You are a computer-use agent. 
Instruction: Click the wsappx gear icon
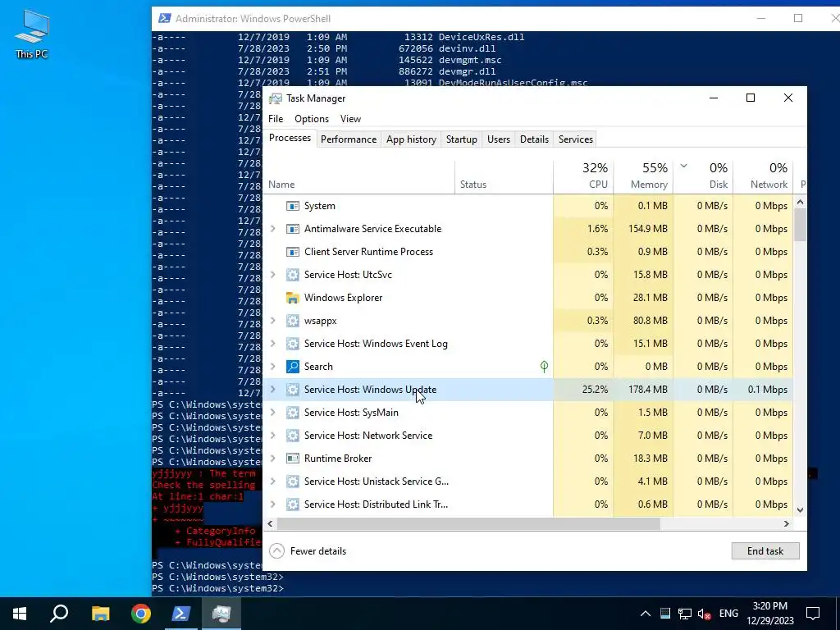pyautogui.click(x=293, y=321)
